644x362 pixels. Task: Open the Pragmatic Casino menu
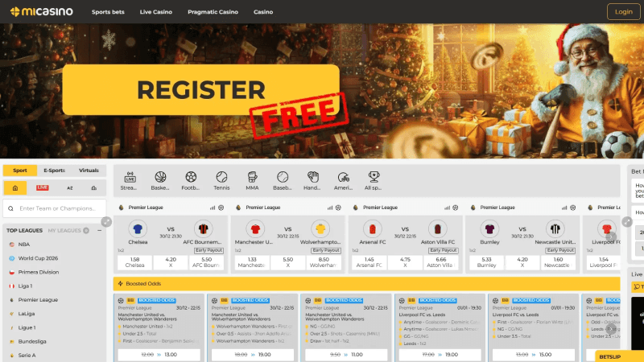(x=213, y=12)
